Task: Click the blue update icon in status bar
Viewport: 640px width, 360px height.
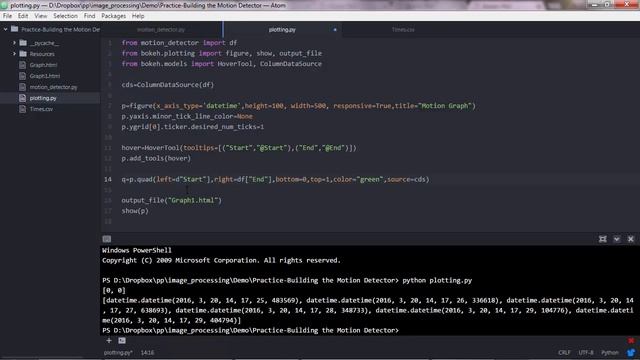Action: click(x=631, y=352)
